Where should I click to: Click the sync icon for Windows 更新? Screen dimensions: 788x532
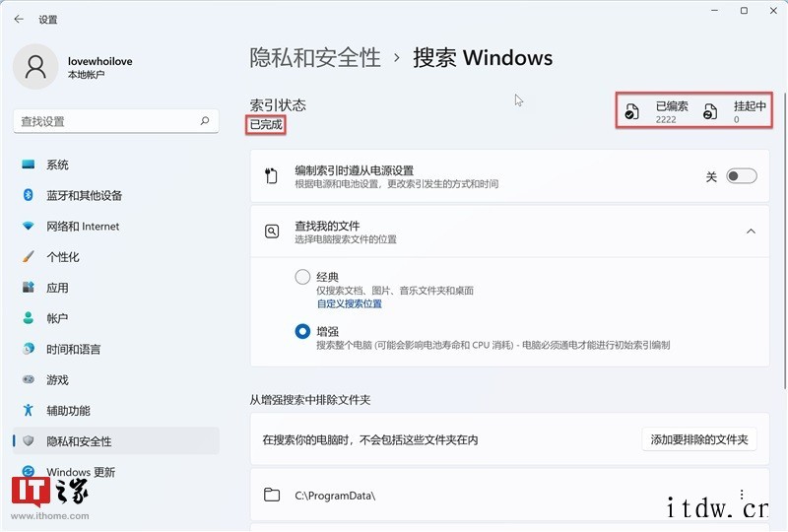(29, 471)
